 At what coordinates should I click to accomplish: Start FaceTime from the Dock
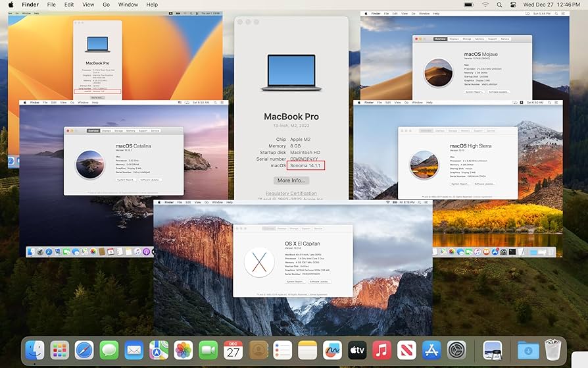(x=208, y=350)
